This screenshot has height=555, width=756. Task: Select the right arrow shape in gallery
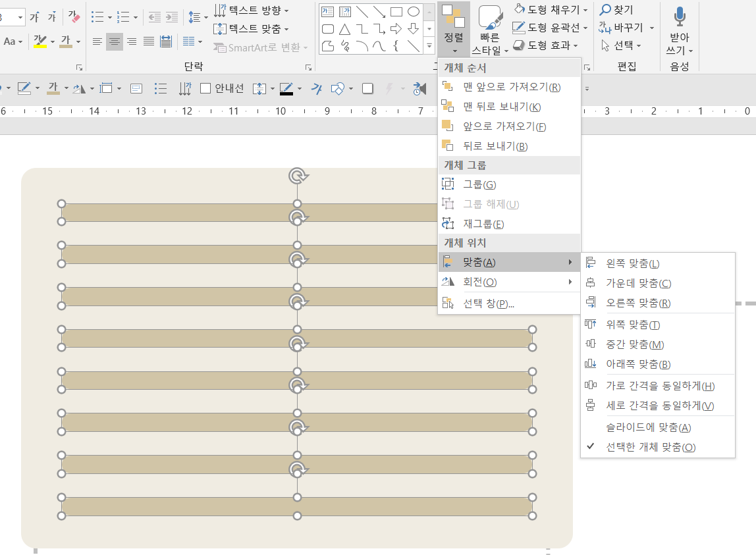(396, 30)
